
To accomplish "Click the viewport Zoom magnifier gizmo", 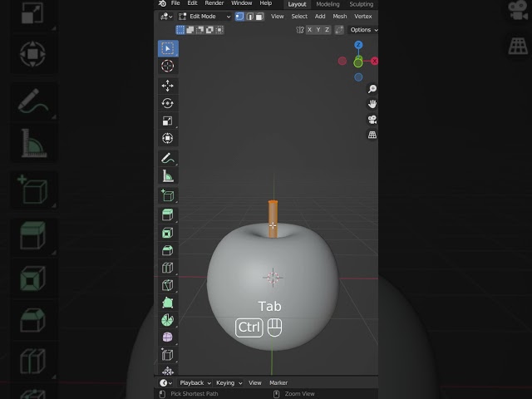I will point(372,89).
